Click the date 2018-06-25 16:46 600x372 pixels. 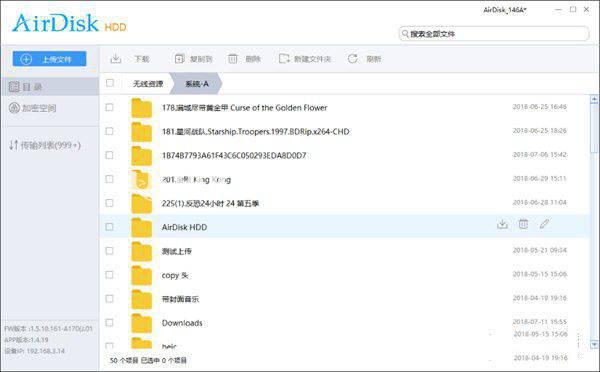tap(540, 107)
